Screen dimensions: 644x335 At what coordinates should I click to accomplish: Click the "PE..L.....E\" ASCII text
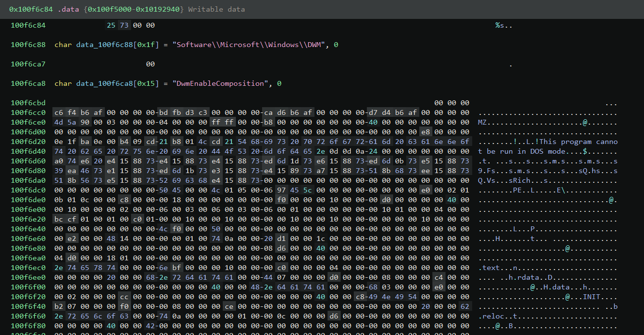[539, 190]
